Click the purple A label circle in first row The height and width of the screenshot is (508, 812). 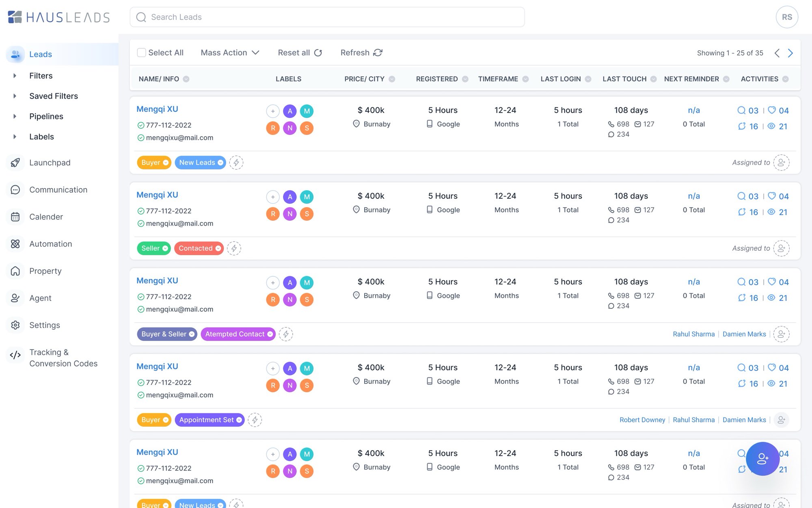[290, 111]
